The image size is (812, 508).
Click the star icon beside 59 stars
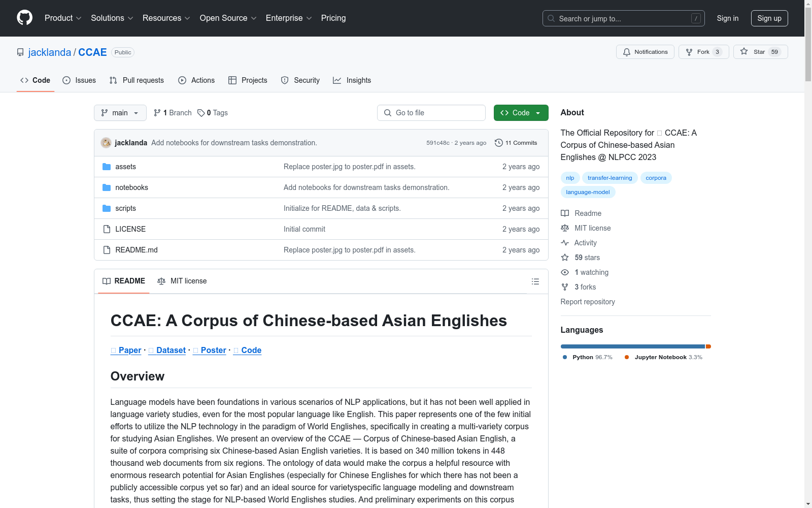(x=565, y=258)
